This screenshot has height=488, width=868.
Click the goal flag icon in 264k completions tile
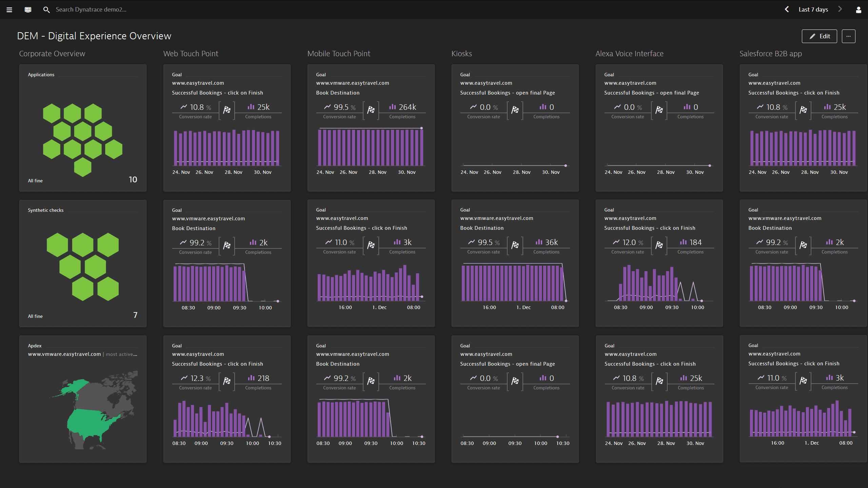pos(371,110)
